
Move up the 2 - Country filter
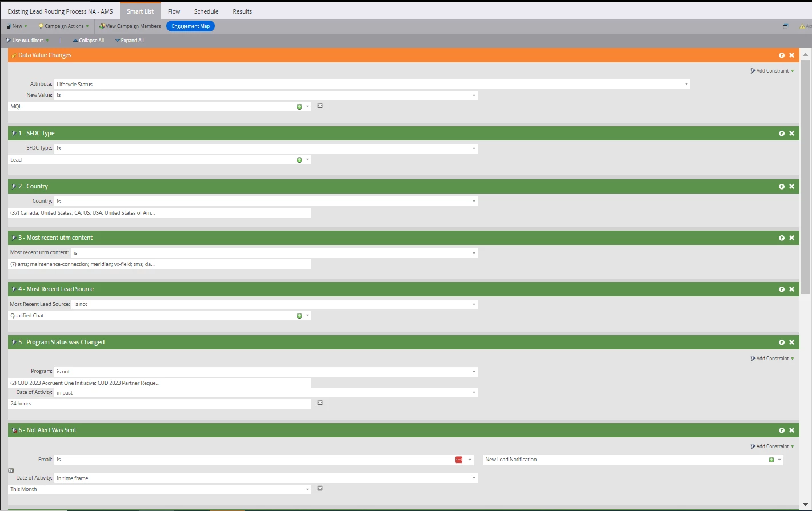[x=782, y=187]
